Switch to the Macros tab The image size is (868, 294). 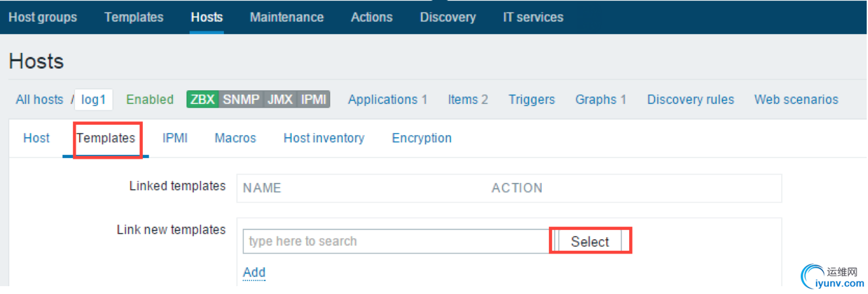235,139
